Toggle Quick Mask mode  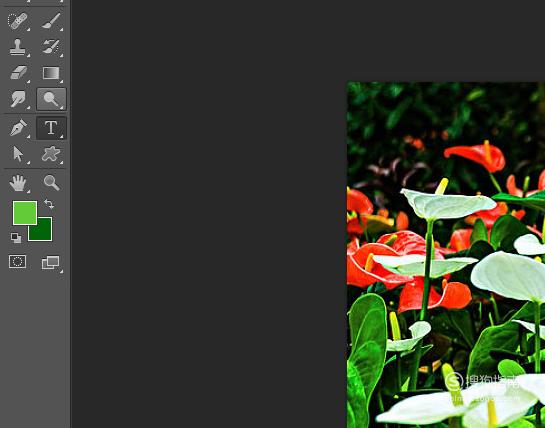(17, 261)
